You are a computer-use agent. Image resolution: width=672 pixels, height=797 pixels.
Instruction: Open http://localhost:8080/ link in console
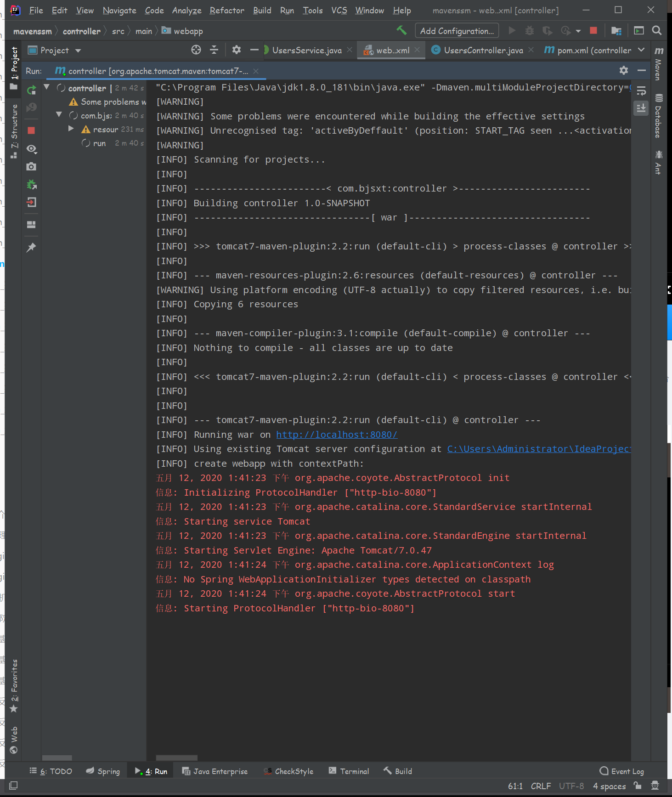pos(337,435)
